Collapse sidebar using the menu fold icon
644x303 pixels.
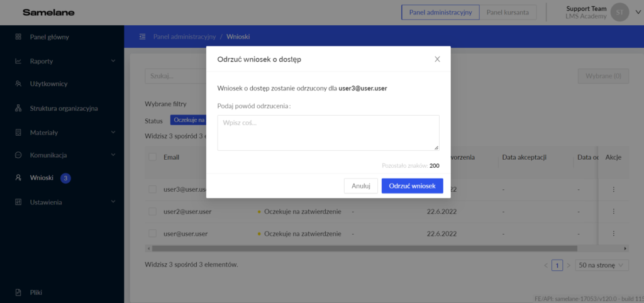coord(143,37)
